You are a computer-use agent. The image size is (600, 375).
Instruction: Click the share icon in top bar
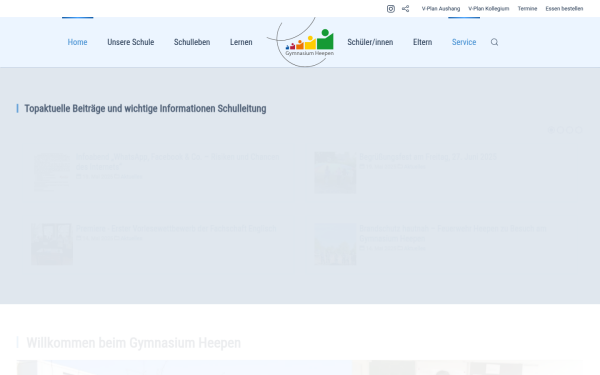[x=406, y=9]
